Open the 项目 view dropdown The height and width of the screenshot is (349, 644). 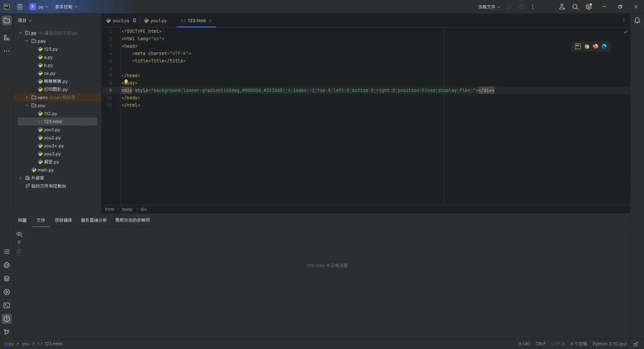pos(25,20)
